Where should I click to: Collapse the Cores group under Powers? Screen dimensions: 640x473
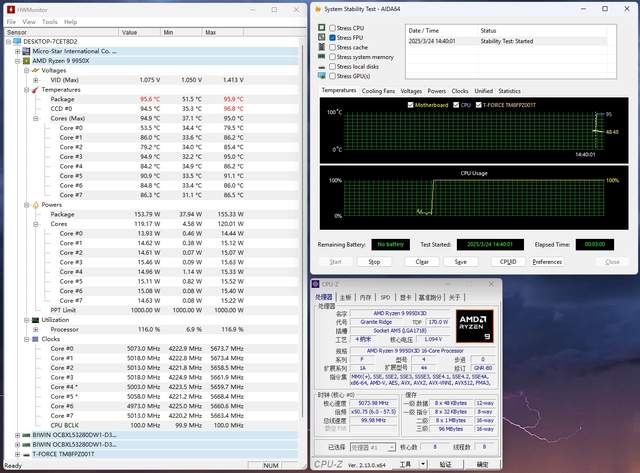coord(36,224)
